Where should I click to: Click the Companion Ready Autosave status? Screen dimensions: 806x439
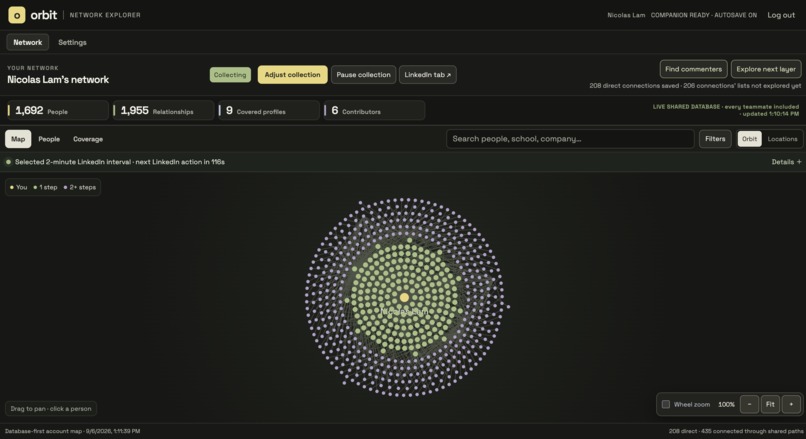(x=704, y=15)
